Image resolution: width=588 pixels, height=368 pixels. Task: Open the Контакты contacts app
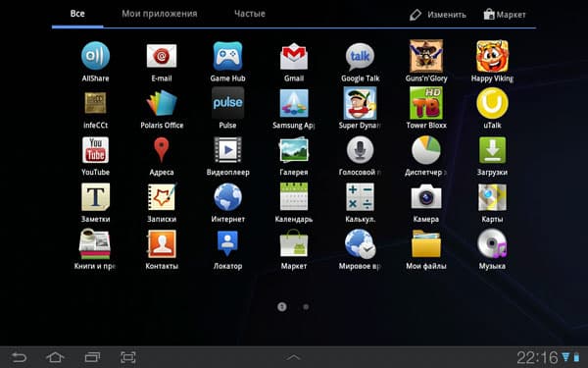click(162, 244)
